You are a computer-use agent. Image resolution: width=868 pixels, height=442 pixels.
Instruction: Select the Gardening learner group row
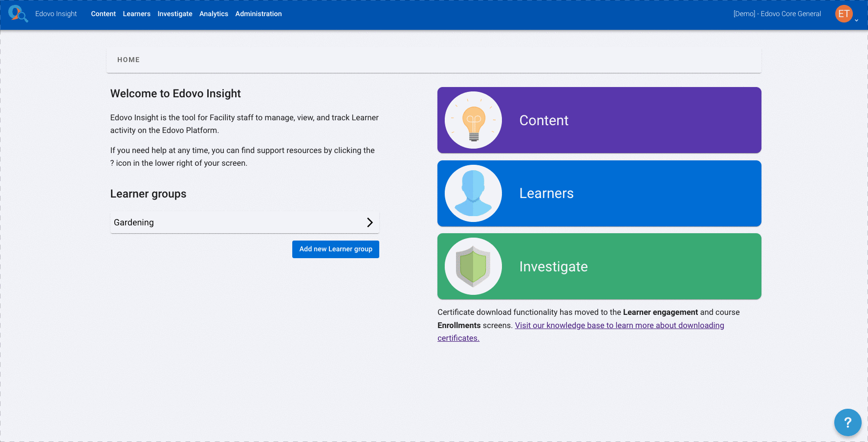pyautogui.click(x=245, y=222)
